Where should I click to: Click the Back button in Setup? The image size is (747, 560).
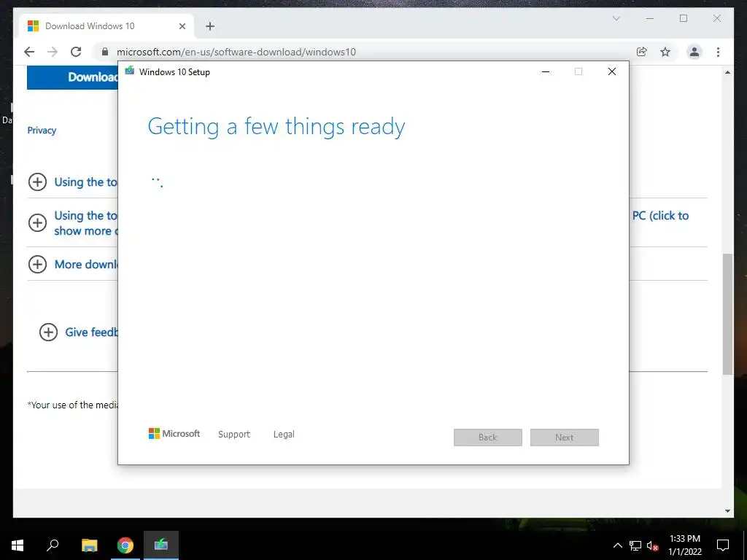[x=488, y=437]
